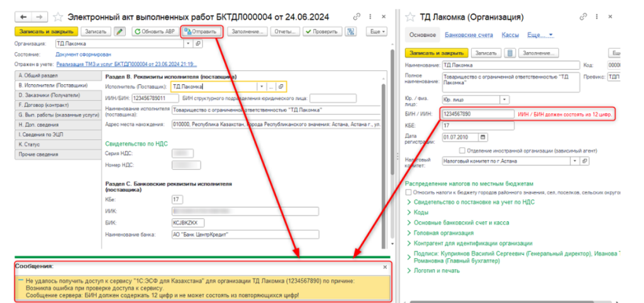The image size is (644, 303).
Task: Click the ИИН/БИН field 123456789011
Action: [x=155, y=98]
